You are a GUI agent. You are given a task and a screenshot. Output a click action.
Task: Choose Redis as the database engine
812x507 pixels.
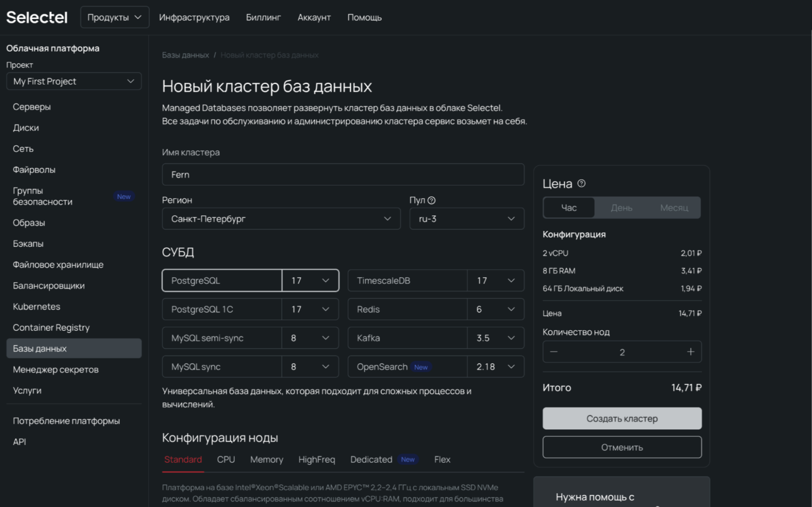pos(407,309)
